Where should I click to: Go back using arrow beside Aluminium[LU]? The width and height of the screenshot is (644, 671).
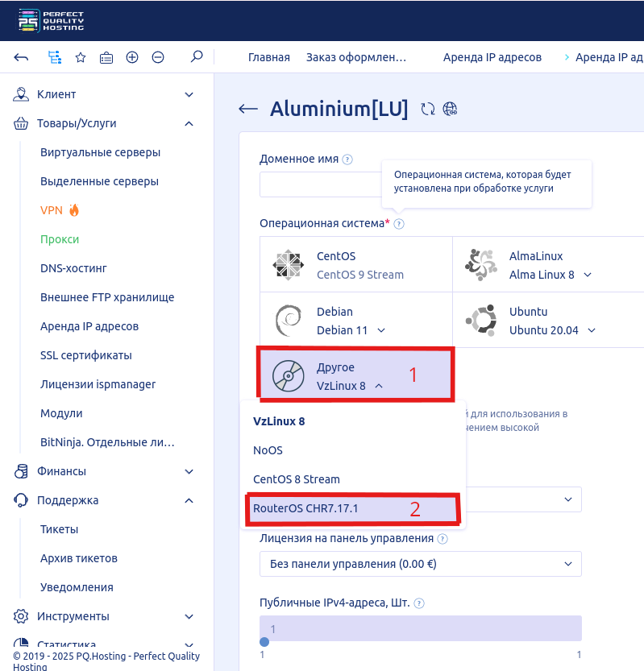coord(248,109)
